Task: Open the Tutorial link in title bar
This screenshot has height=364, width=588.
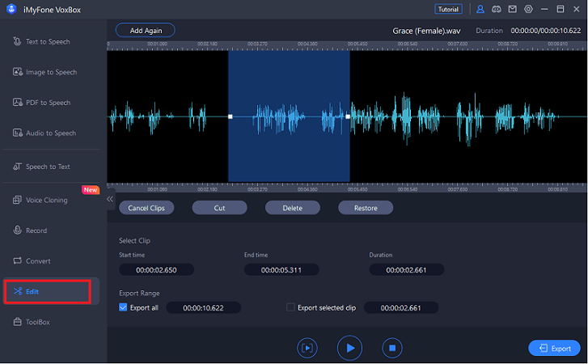Action: click(x=448, y=10)
